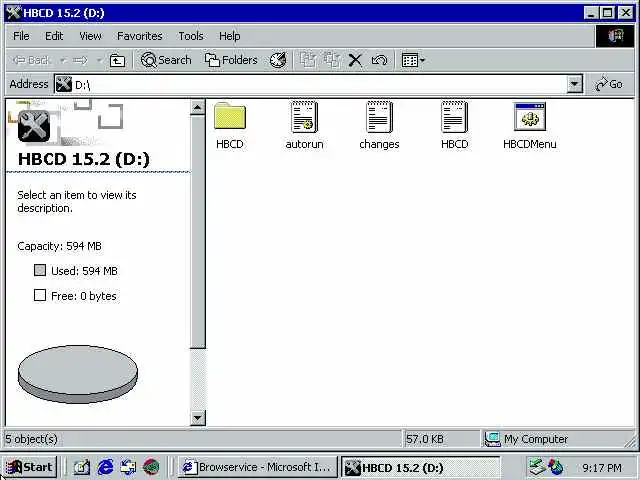Expand the Address bar dropdown
This screenshot has width=640, height=480.
pyautogui.click(x=574, y=84)
